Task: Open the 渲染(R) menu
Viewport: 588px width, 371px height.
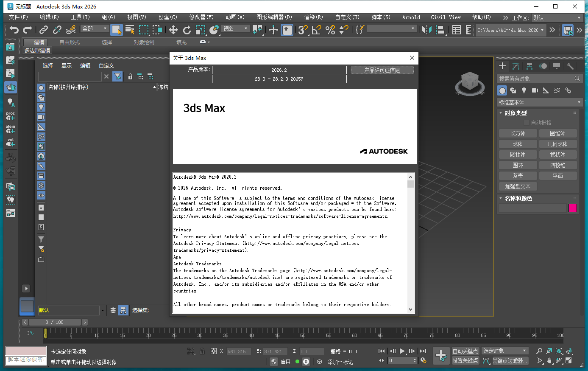Action: click(313, 17)
